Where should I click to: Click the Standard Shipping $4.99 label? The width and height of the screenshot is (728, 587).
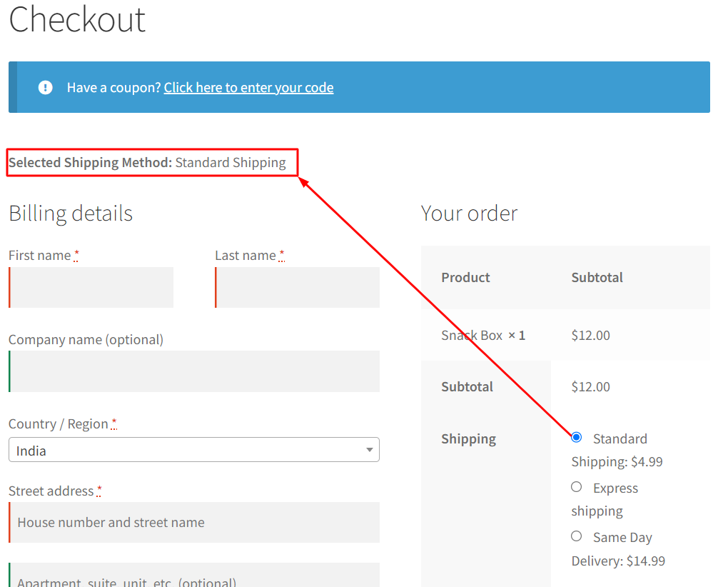[617, 450]
